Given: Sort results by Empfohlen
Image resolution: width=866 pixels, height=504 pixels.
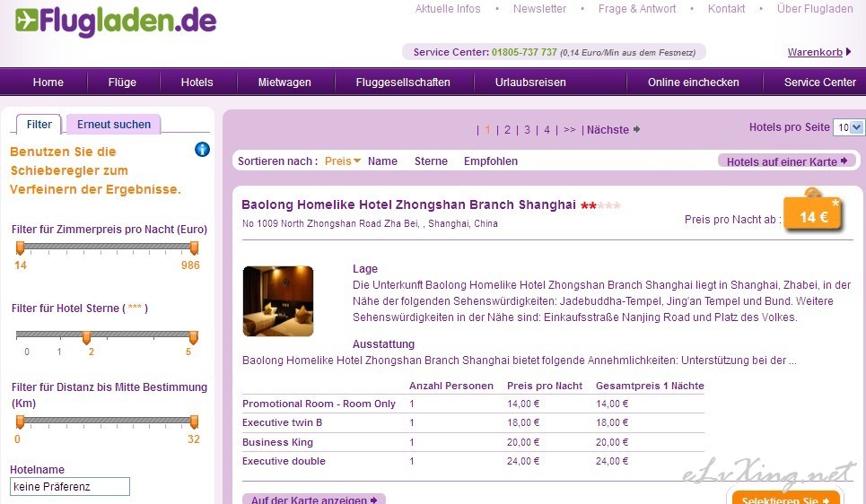Looking at the screenshot, I should pyautogui.click(x=491, y=161).
